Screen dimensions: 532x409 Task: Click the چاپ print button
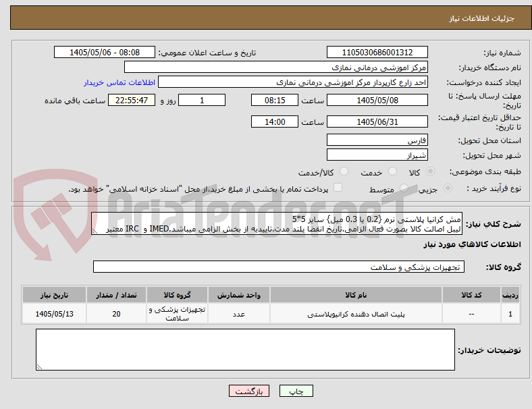tap(296, 391)
